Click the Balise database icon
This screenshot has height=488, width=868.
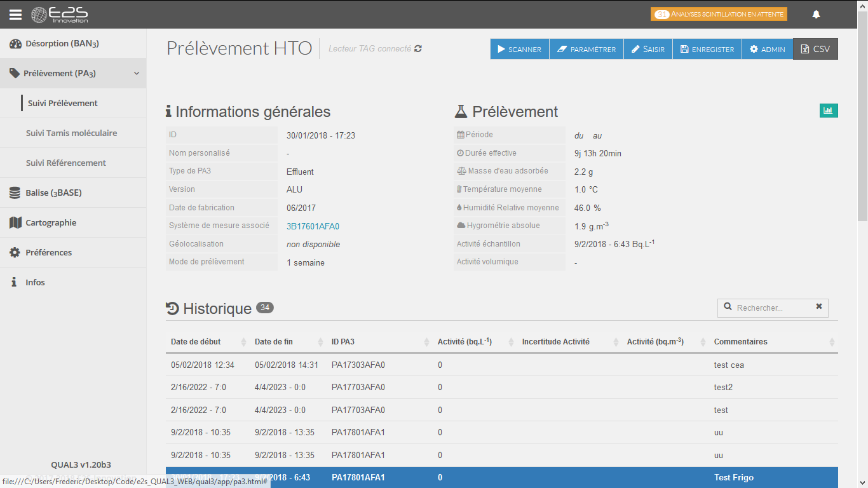click(x=15, y=193)
